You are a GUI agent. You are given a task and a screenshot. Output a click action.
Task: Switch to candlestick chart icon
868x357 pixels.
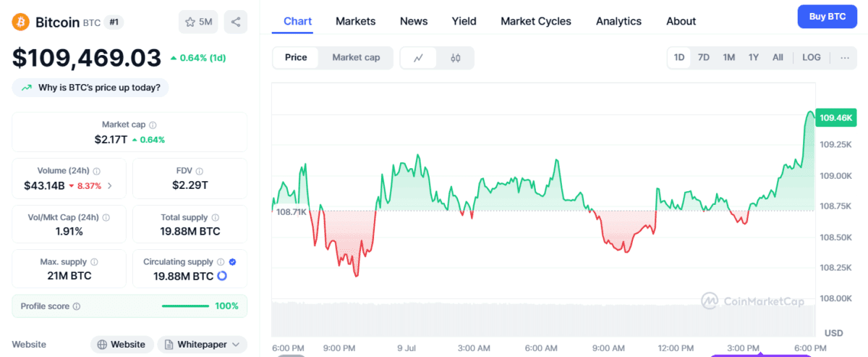tap(456, 58)
